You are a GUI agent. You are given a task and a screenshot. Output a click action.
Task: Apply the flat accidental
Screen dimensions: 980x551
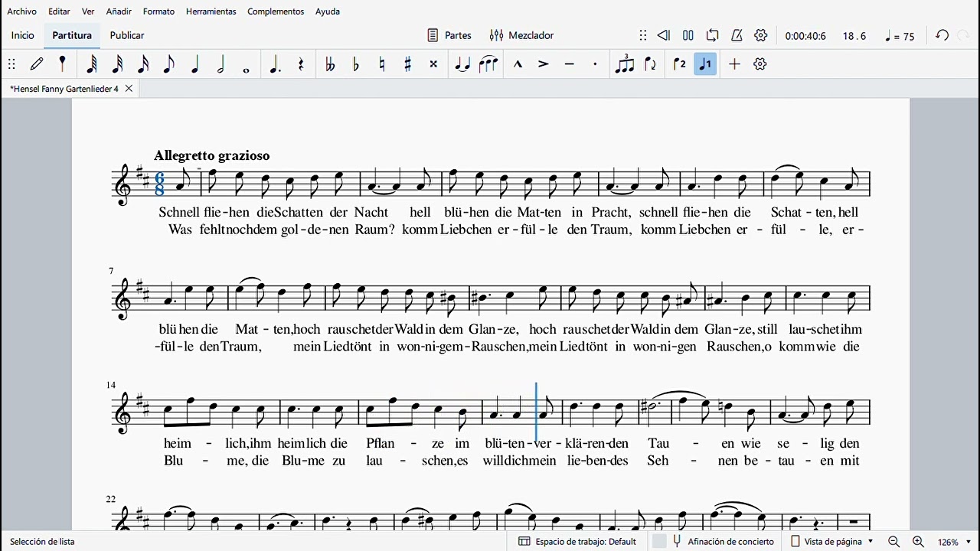coord(356,64)
